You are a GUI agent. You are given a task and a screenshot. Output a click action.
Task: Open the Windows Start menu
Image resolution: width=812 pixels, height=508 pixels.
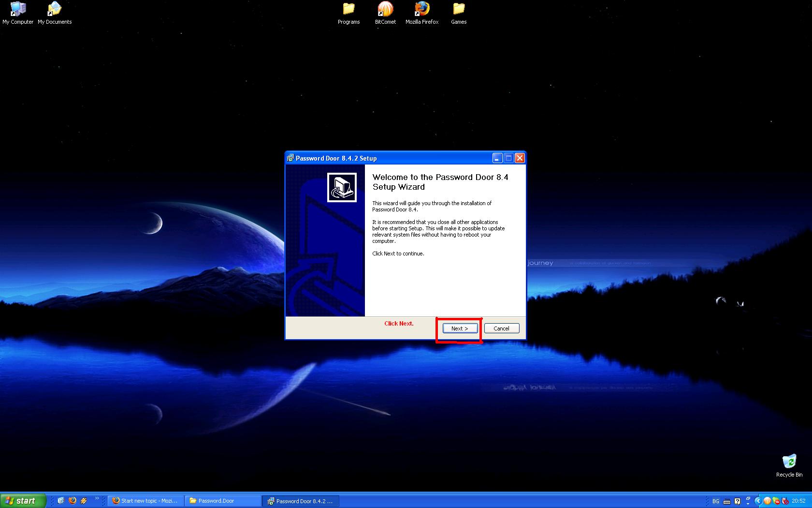click(x=23, y=501)
